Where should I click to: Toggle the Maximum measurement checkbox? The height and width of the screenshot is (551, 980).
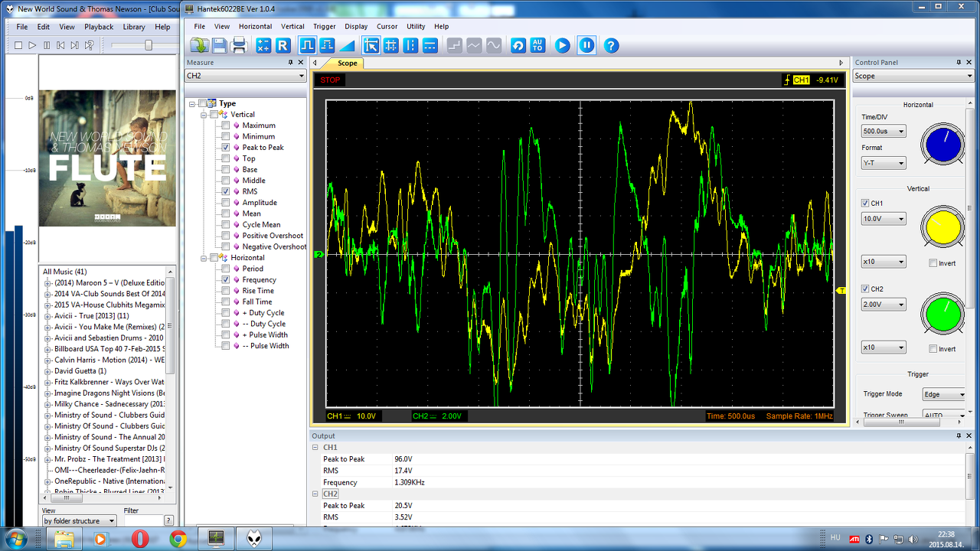[226, 126]
